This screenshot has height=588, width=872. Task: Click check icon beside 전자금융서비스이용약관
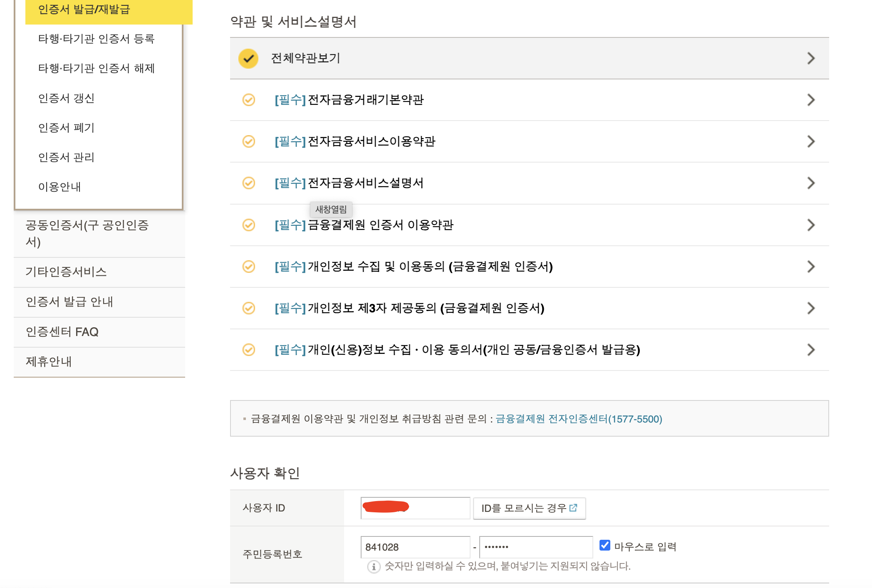click(x=249, y=141)
